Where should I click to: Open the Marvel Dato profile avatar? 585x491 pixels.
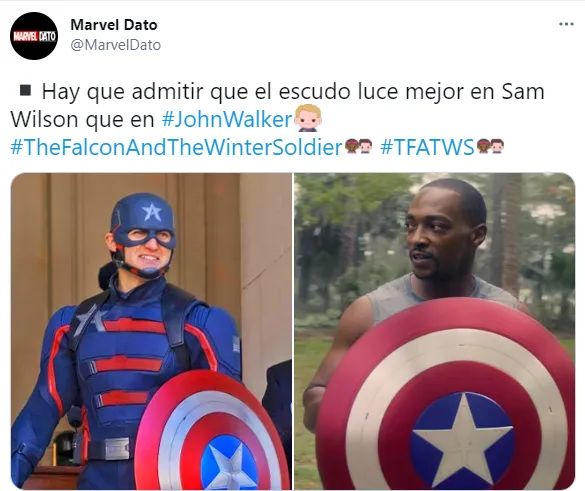point(34,36)
